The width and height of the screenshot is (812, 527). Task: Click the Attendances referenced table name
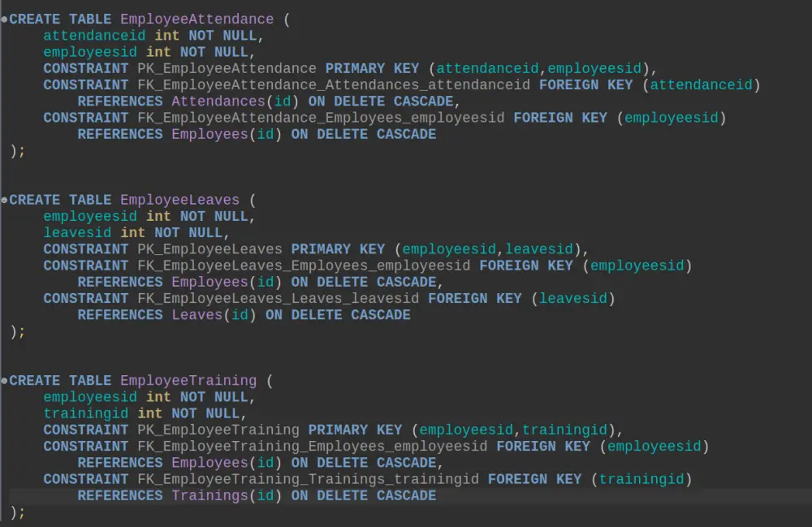click(x=218, y=102)
